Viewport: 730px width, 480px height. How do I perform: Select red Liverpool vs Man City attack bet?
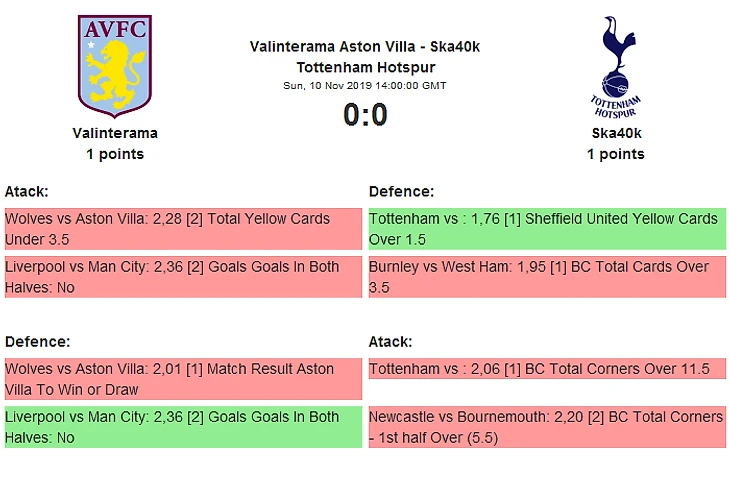click(183, 277)
